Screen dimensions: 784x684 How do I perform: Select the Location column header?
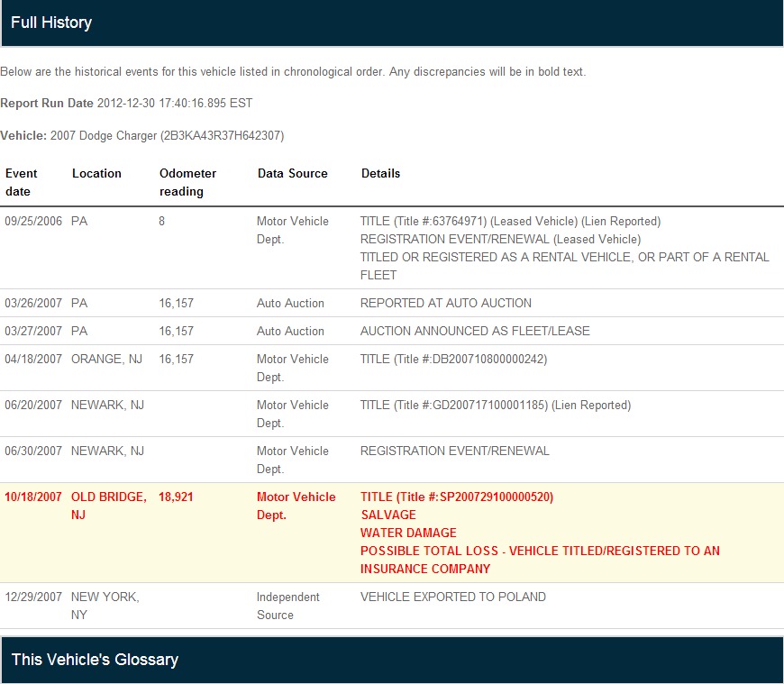coord(96,173)
